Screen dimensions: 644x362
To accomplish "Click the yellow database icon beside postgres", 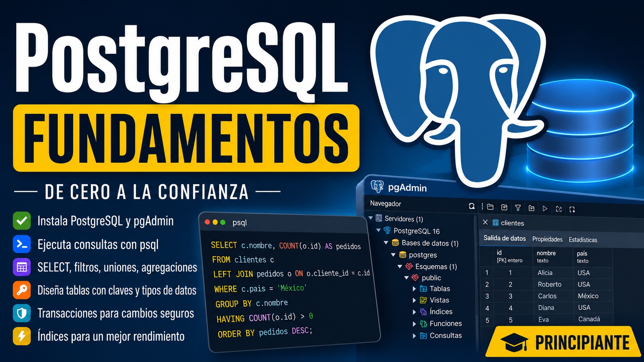I will tap(402, 255).
